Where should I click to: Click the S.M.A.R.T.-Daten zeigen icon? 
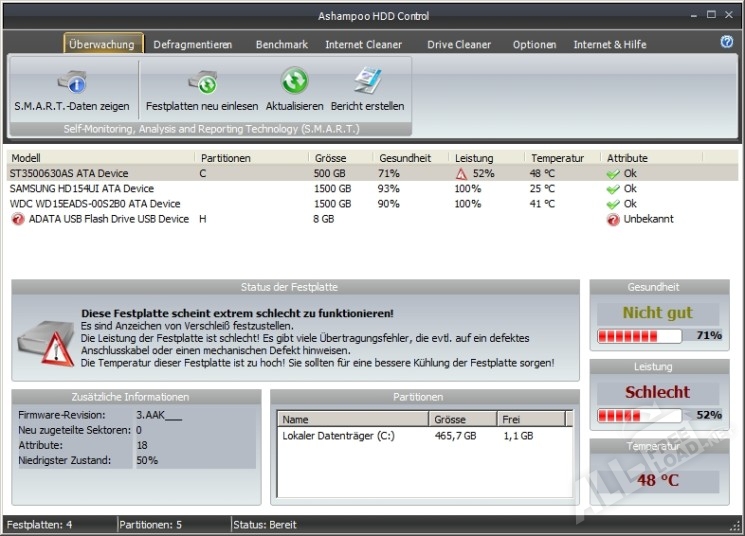[71, 82]
